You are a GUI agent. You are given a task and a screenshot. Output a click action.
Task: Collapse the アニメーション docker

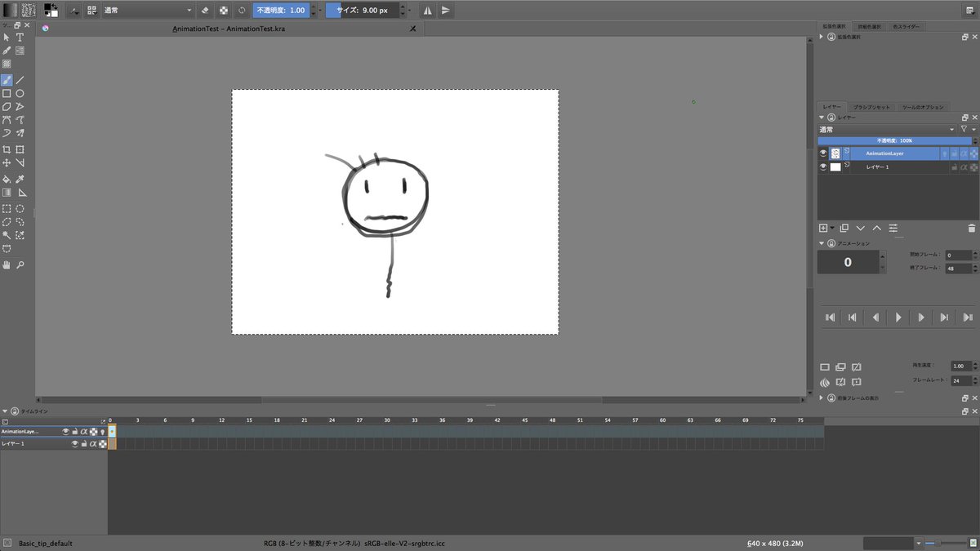(822, 243)
